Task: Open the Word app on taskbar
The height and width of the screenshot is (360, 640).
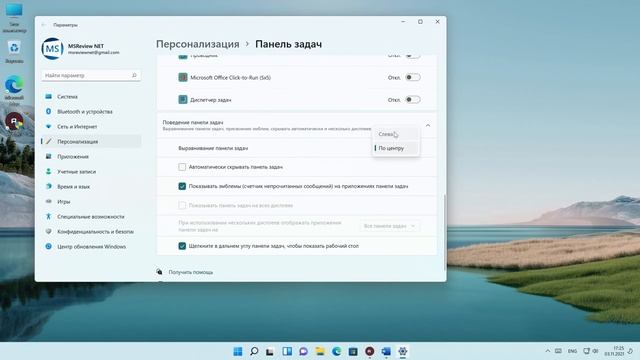Action: pyautogui.click(x=386, y=351)
